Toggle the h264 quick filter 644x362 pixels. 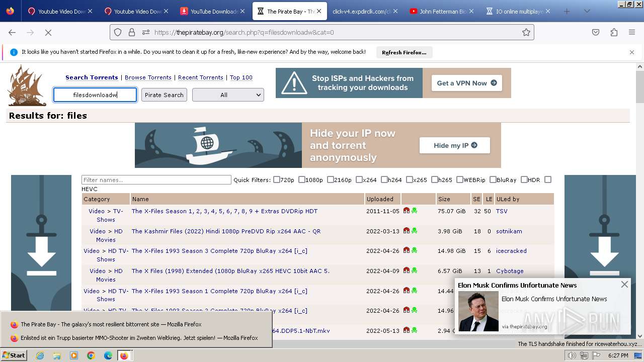point(384,179)
